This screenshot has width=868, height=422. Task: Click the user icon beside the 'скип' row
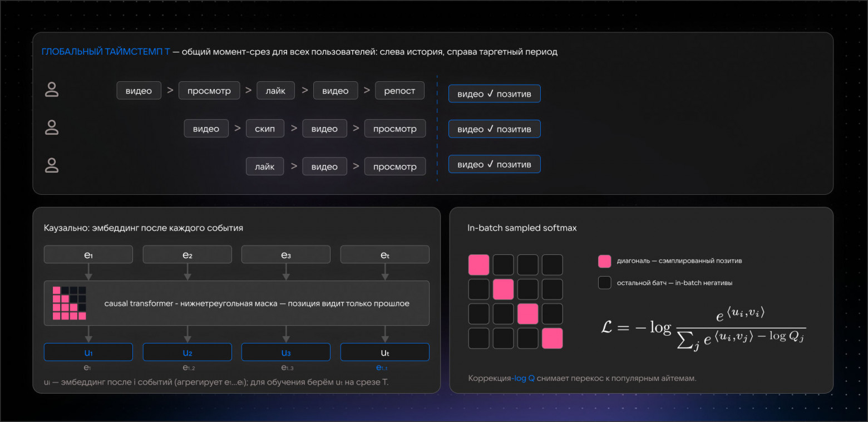52,128
